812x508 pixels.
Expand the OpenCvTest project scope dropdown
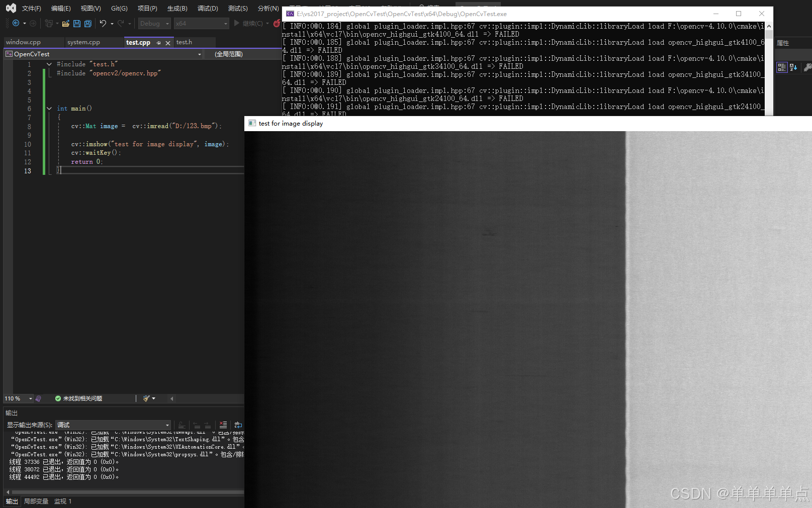[200, 54]
